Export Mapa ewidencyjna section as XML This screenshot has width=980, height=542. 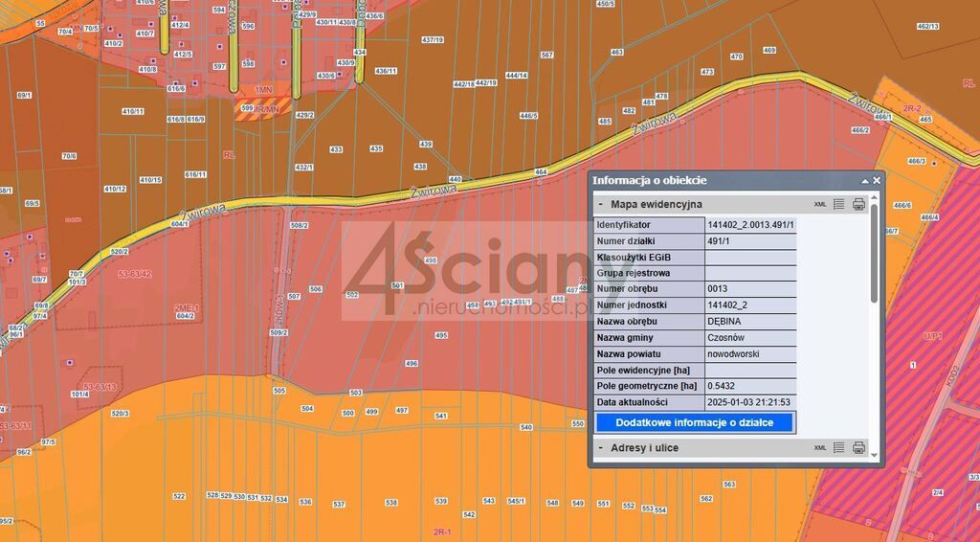(x=820, y=204)
